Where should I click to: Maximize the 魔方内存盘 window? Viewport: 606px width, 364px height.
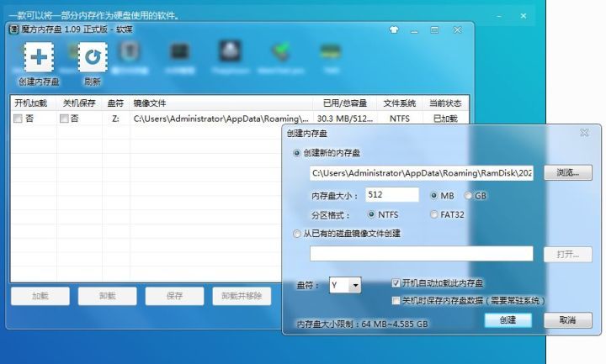tap(435, 29)
